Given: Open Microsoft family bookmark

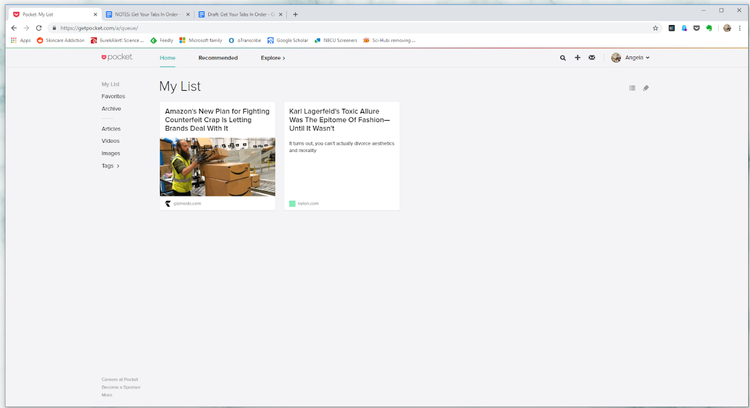Looking at the screenshot, I should (x=201, y=41).
